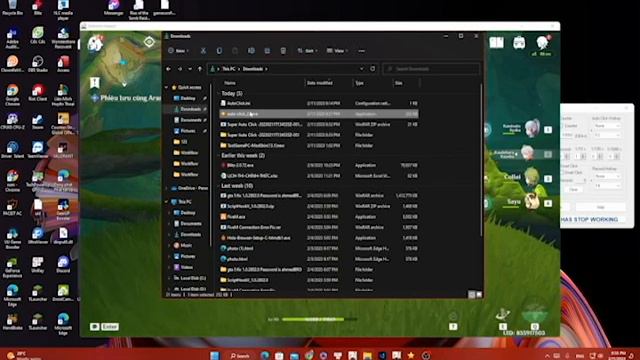640x360 pixels.
Task: Click the Delete trash icon in Explorer
Action: point(283,51)
